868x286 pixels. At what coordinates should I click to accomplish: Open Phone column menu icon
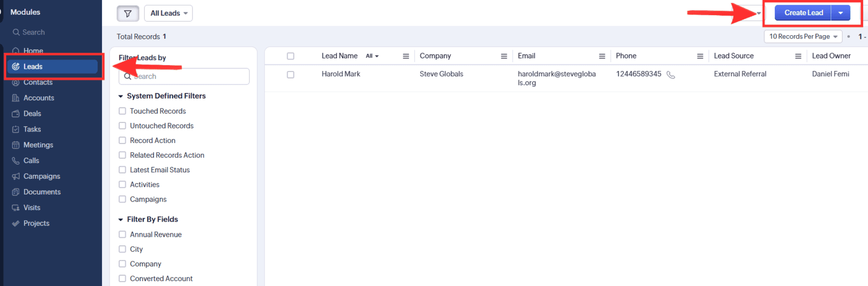click(x=700, y=56)
